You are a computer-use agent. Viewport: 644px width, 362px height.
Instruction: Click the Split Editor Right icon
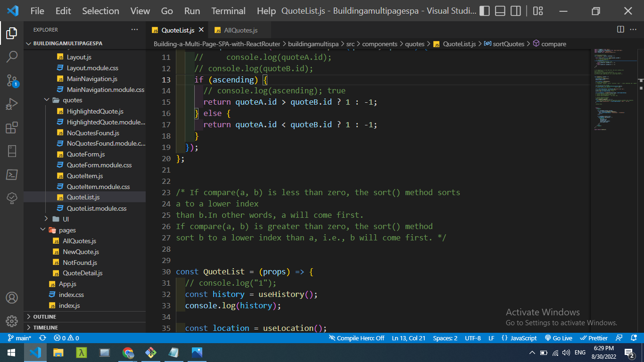click(x=620, y=30)
